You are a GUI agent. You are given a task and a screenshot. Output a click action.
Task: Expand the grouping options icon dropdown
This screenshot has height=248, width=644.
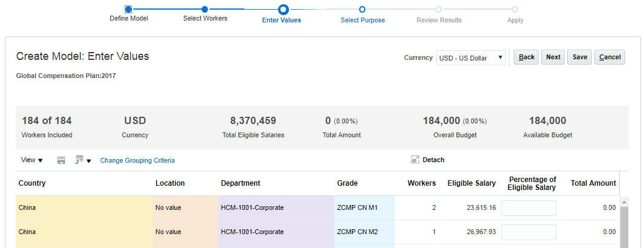[83, 160]
